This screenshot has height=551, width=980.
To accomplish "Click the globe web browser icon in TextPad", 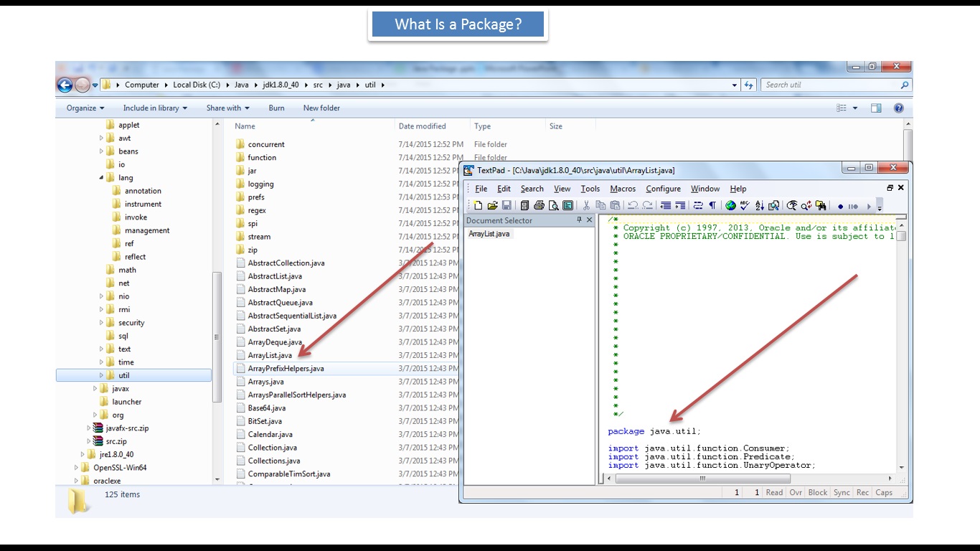I will (730, 206).
